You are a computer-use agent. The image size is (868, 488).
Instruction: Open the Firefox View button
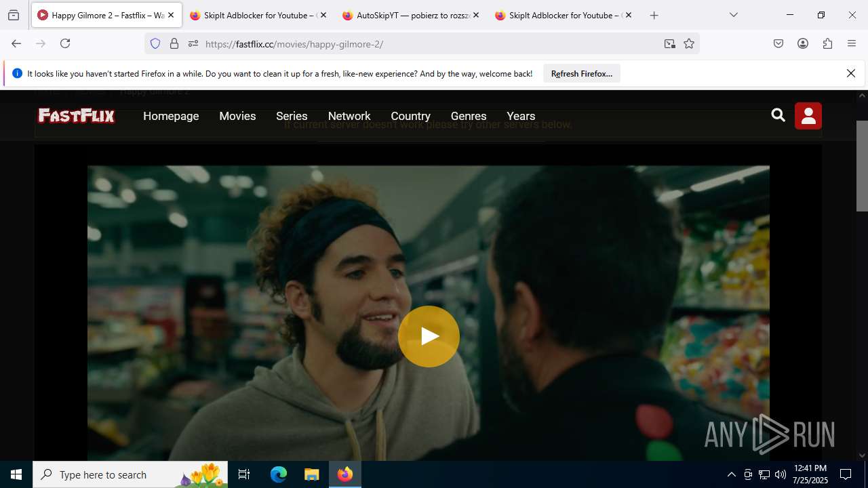click(14, 15)
